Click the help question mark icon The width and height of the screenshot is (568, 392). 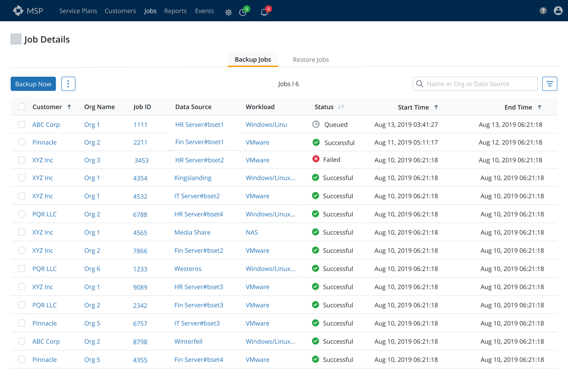click(x=543, y=11)
